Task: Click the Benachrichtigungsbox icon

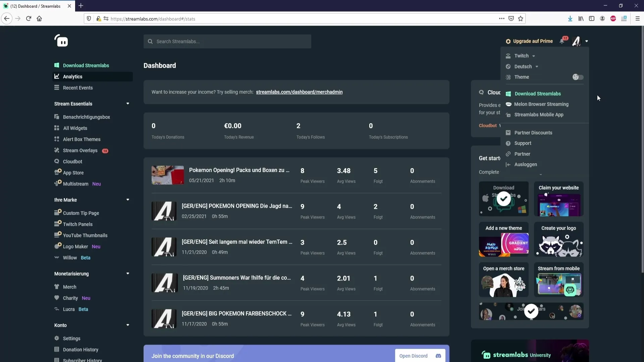Action: 57,117
